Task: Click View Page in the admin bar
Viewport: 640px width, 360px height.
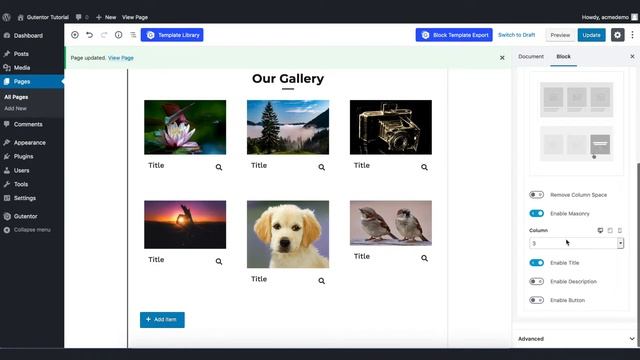Action: (x=135, y=17)
